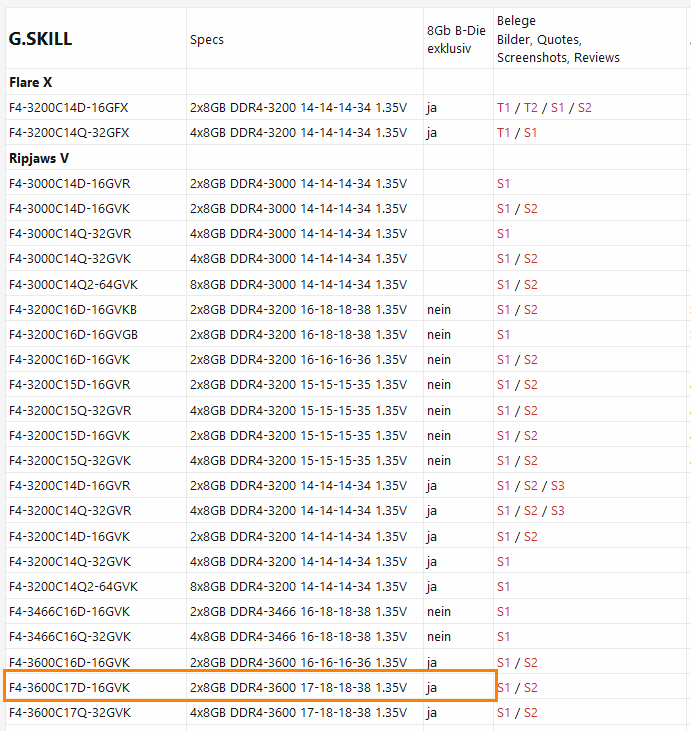The height and width of the screenshot is (731, 691).
Task: Select the highlighted model F4-3600C17D-16GVK
Action: (x=69, y=688)
